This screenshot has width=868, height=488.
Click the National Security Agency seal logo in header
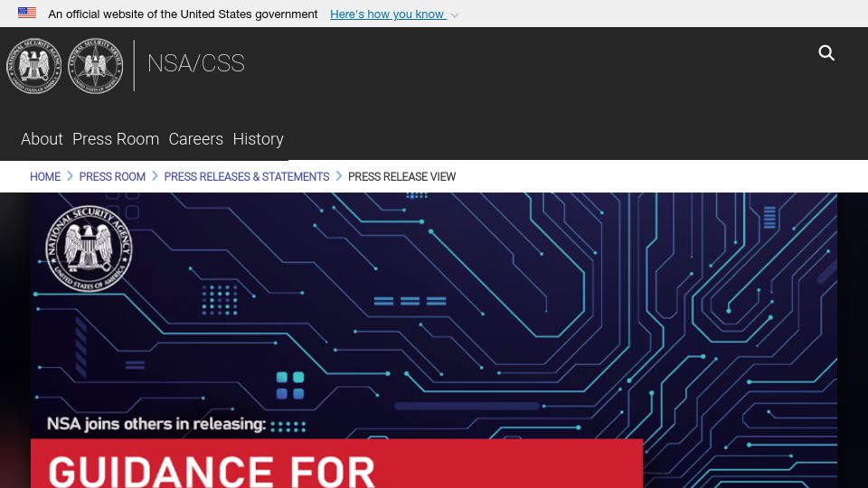(33, 66)
